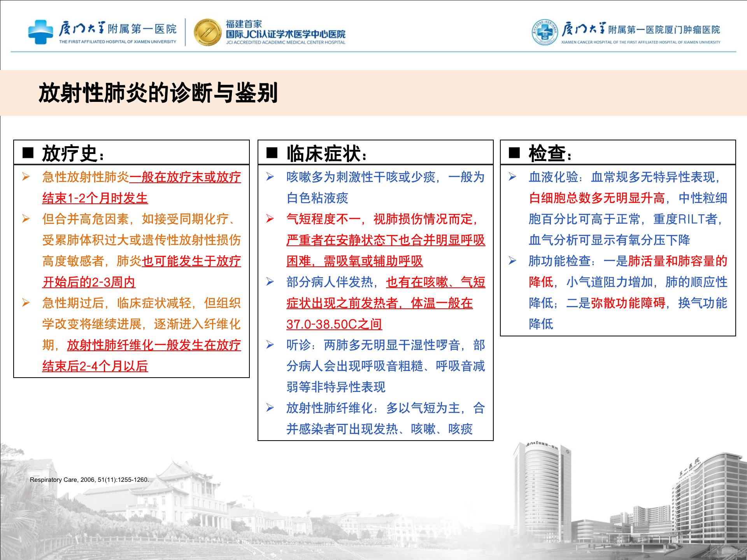Click underlined text 结束1-2个月时发生
This screenshot has width=747, height=560.
(95, 198)
